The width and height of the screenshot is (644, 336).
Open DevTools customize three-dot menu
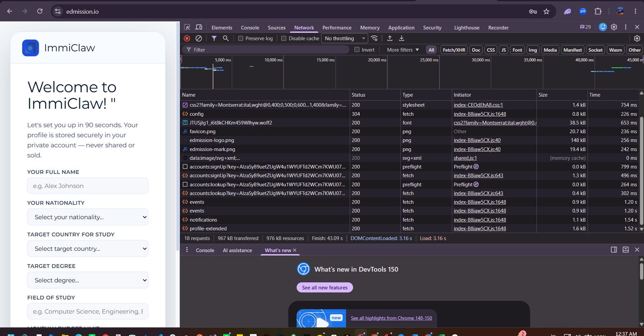[x=625, y=27]
